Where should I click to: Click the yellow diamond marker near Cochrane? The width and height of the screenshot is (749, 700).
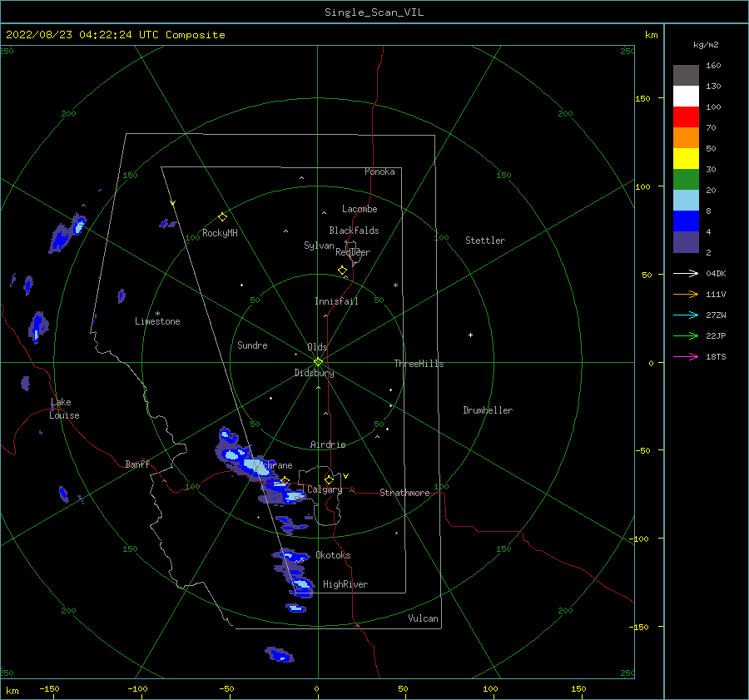[285, 481]
